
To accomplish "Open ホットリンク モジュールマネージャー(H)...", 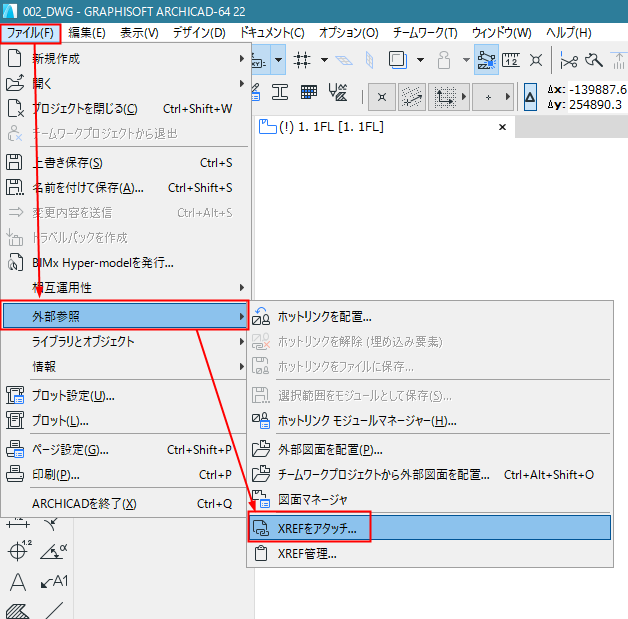I will pyautogui.click(x=430, y=421).
